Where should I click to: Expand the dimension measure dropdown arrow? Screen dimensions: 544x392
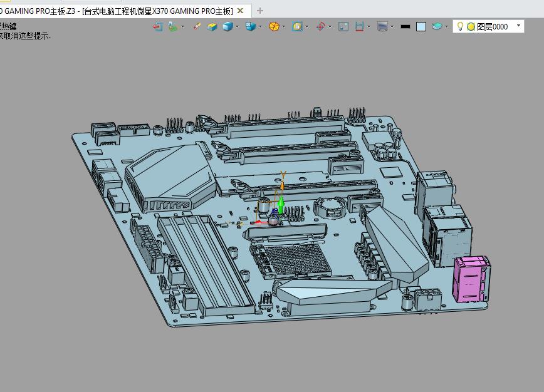coord(369,27)
